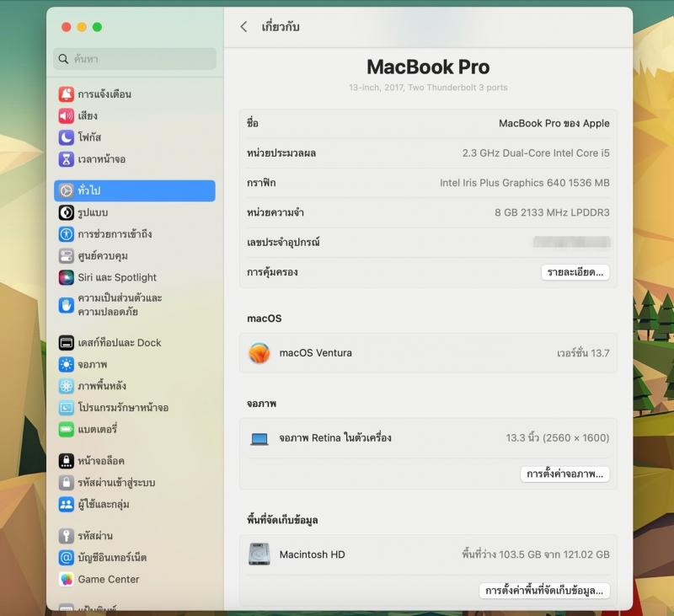Click the Intel Iris Plus Graphics 640 value
The image size is (674, 616).
click(524, 183)
